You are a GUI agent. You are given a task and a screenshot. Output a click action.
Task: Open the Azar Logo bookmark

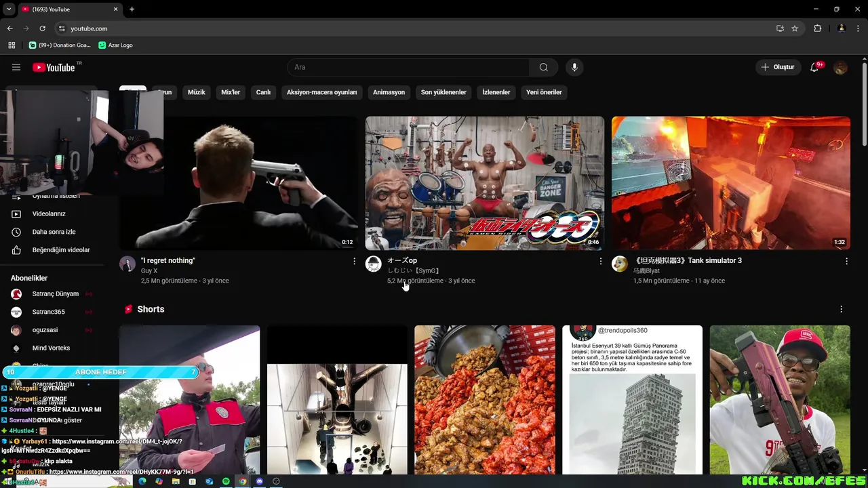115,45
